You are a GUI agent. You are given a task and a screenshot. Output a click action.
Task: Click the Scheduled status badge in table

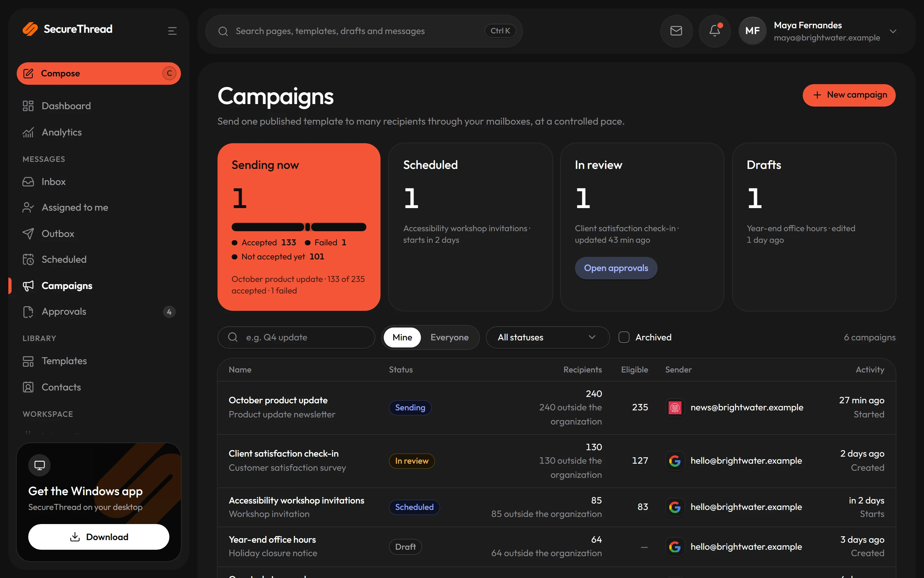[x=414, y=507]
